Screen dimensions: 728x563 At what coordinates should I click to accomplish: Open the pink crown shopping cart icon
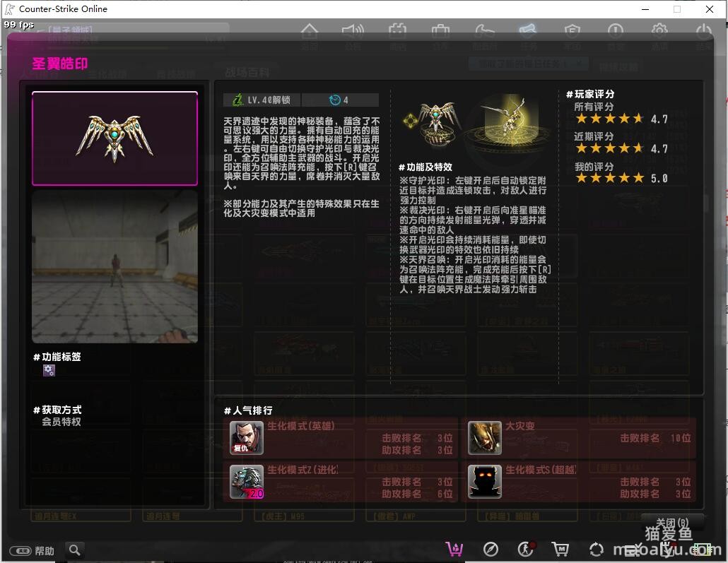click(454, 550)
